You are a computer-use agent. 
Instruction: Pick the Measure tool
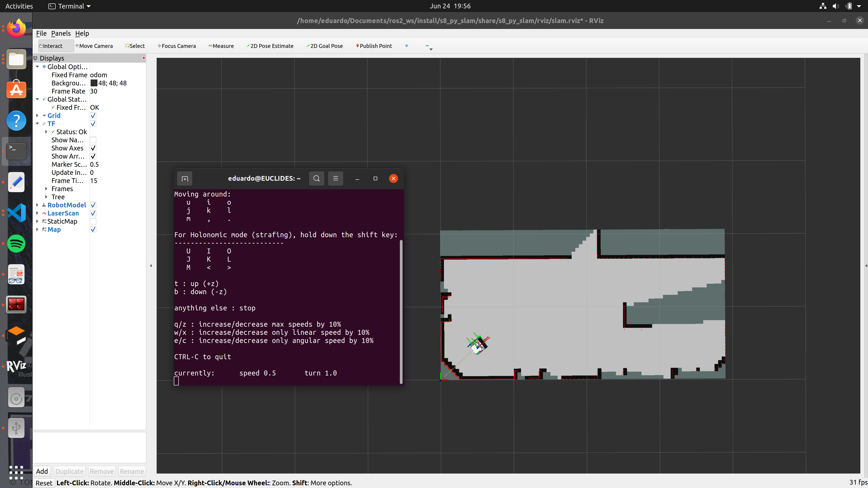(221, 46)
